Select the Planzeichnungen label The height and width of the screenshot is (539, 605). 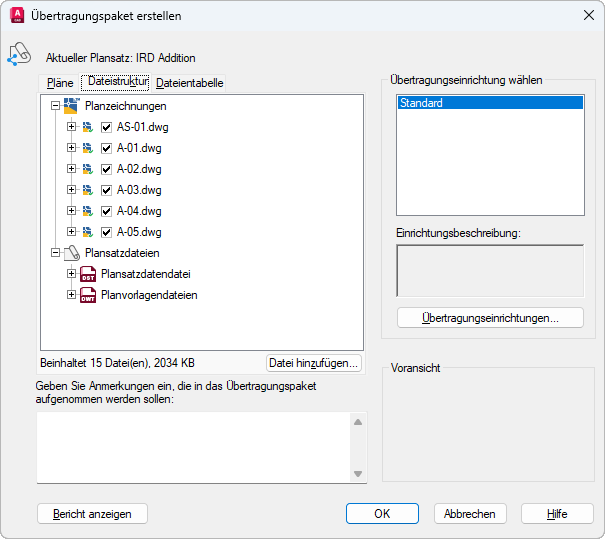(125, 106)
